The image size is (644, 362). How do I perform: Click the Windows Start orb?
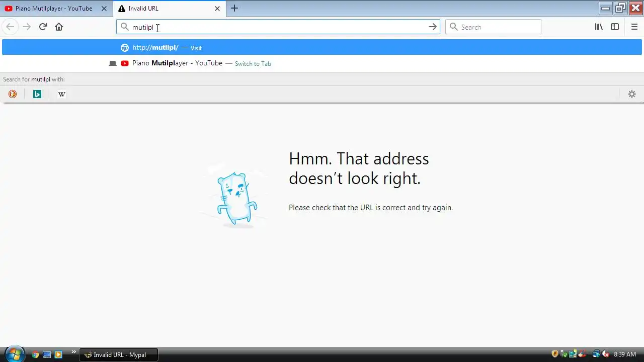(x=14, y=354)
